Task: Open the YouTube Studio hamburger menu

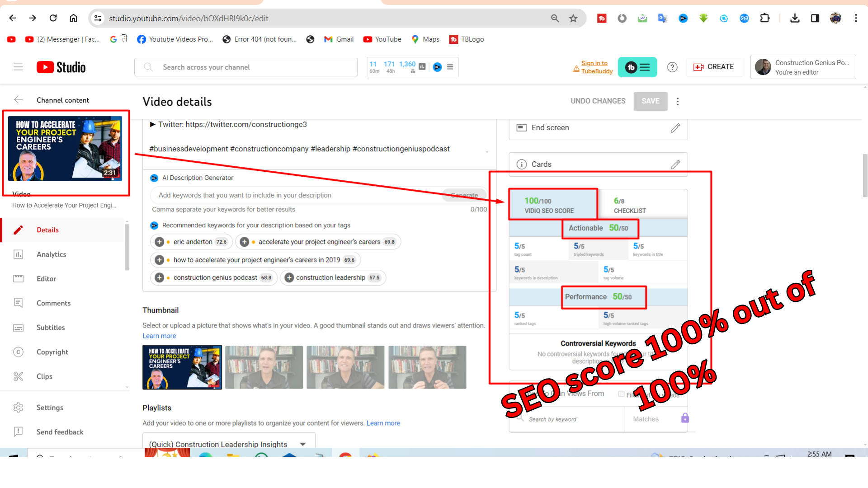Action: tap(18, 67)
